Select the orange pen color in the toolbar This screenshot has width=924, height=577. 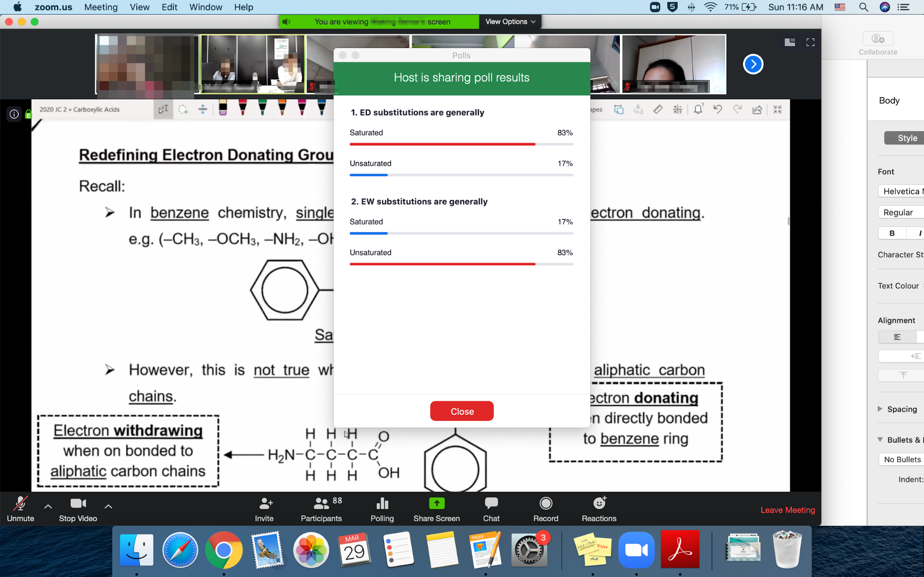tap(282, 108)
